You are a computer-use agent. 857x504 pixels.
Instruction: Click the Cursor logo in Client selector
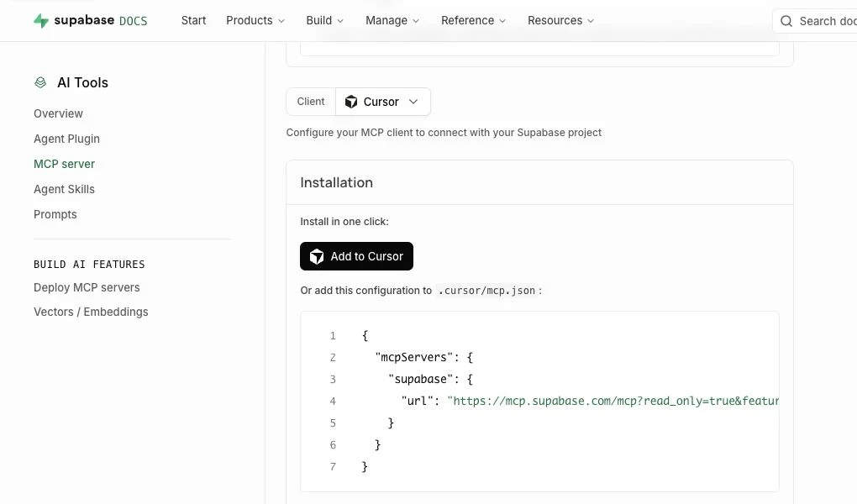pyautogui.click(x=351, y=102)
